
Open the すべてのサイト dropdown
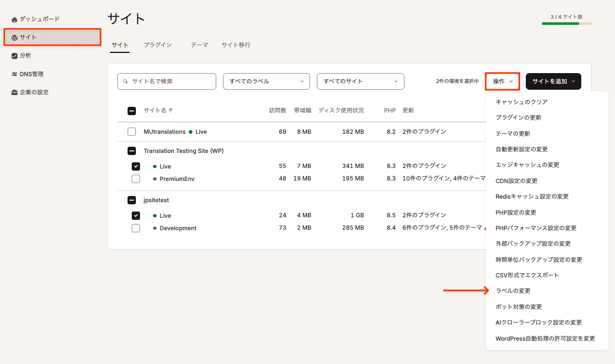tap(360, 81)
